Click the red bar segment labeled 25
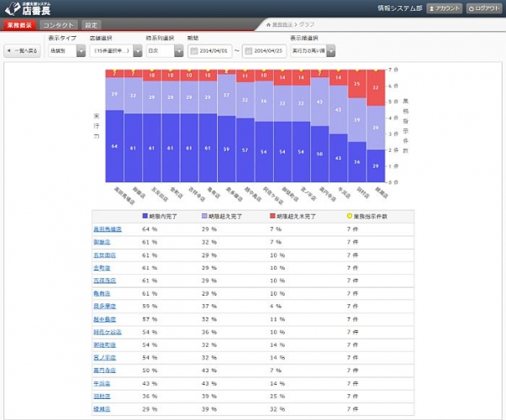506x420 pixels. [x=357, y=84]
